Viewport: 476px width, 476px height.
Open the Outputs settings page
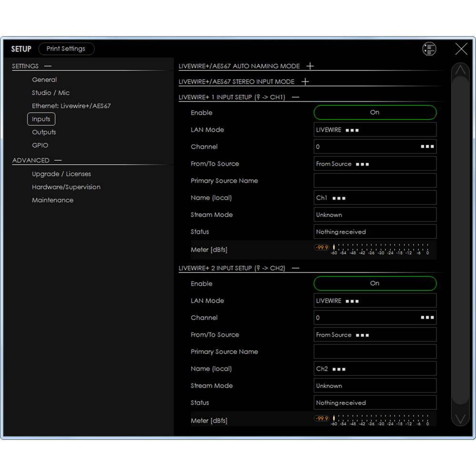(44, 132)
